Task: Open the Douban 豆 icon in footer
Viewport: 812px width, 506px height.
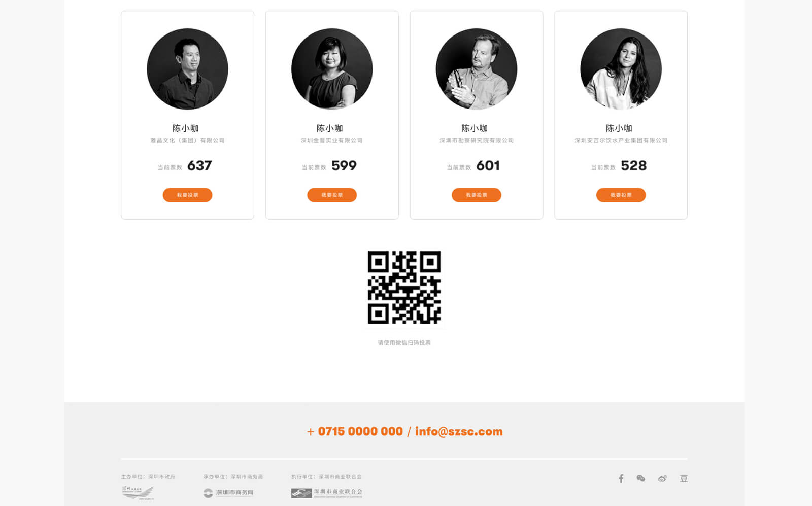Action: coord(684,478)
